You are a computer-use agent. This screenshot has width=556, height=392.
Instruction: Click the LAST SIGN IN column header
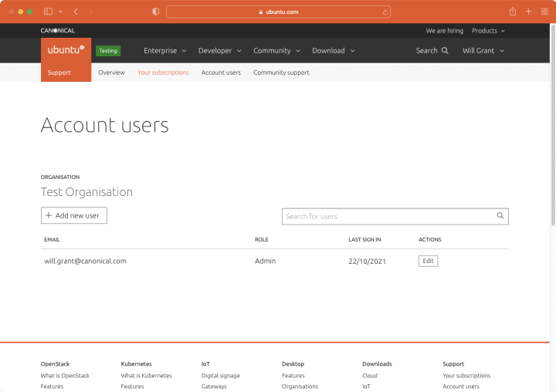point(364,239)
